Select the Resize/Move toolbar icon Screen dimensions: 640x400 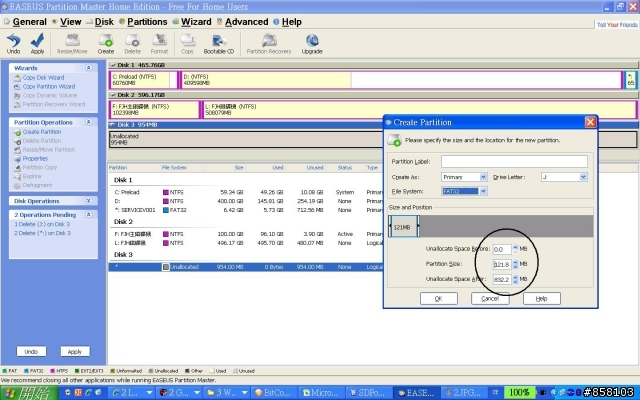click(x=72, y=44)
